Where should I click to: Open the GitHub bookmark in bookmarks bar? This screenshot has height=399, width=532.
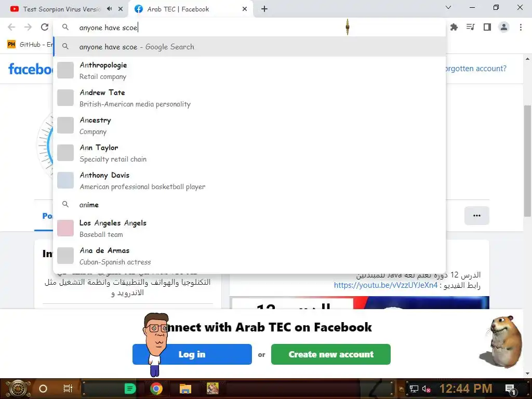(x=30, y=44)
